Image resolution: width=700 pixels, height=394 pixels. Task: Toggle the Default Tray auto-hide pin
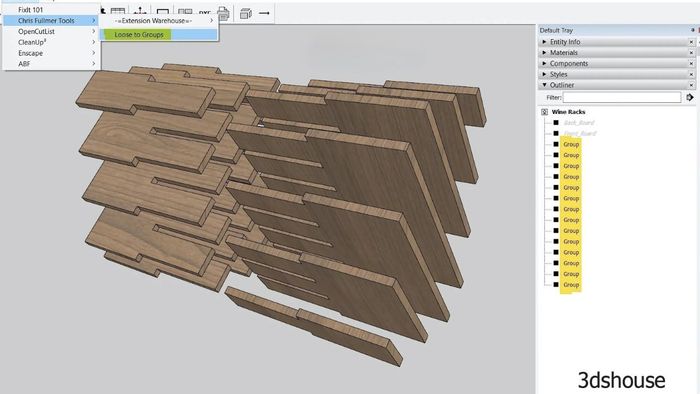pyautogui.click(x=692, y=30)
